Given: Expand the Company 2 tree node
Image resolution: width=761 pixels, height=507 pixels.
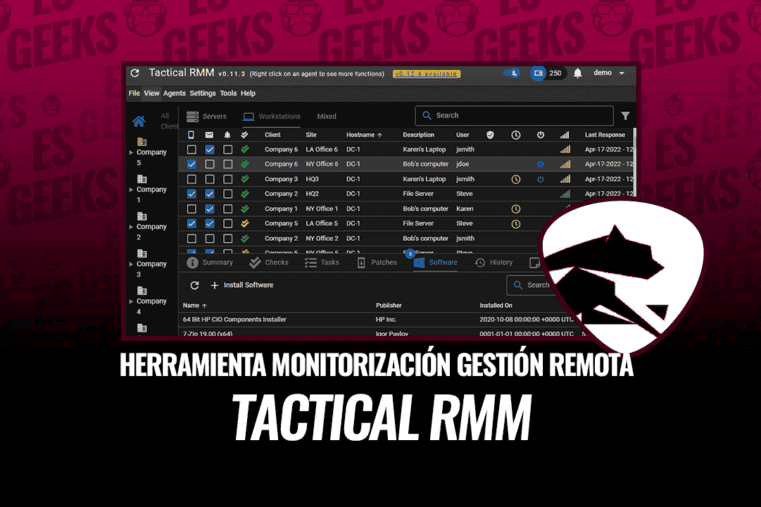Looking at the screenshot, I should point(131,227).
